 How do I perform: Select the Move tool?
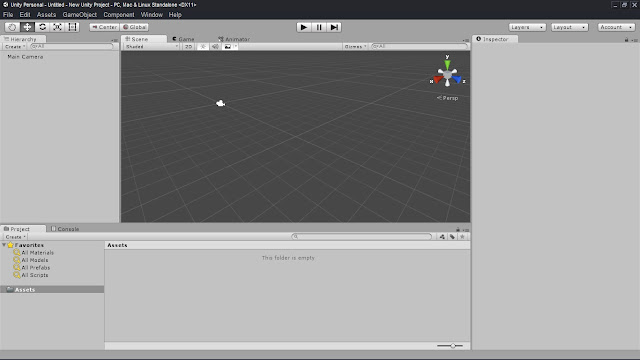27,27
